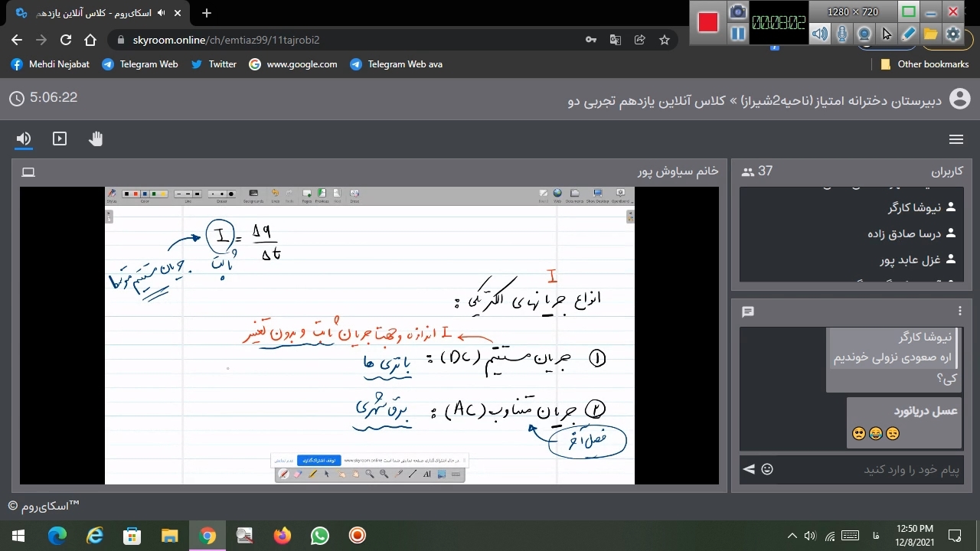Toggle microphone recording in the recorder toolbar

[842, 34]
